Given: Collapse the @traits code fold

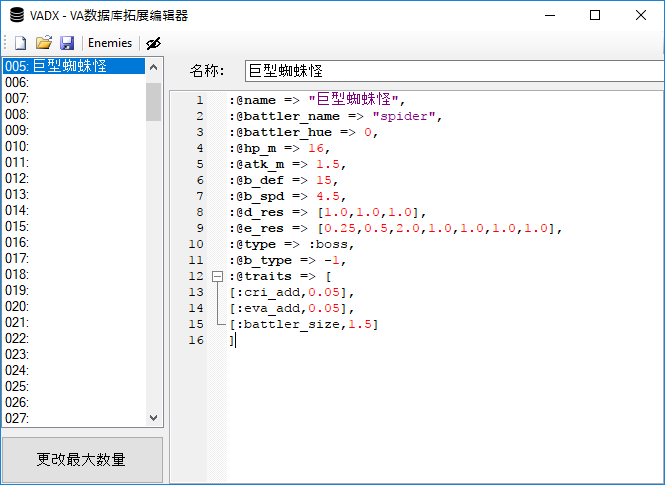Looking at the screenshot, I should (x=217, y=276).
